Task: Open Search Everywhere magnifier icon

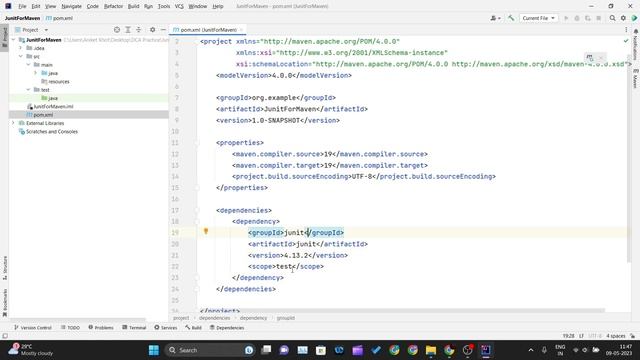Action: [x=612, y=18]
